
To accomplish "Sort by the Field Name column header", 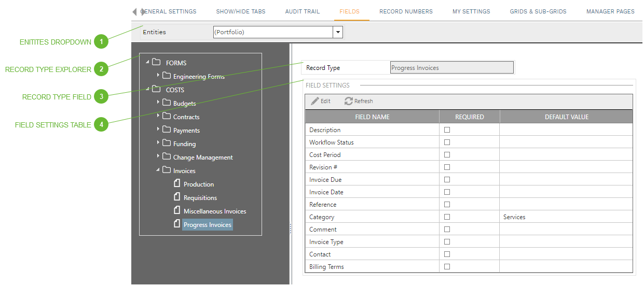I will (x=372, y=117).
